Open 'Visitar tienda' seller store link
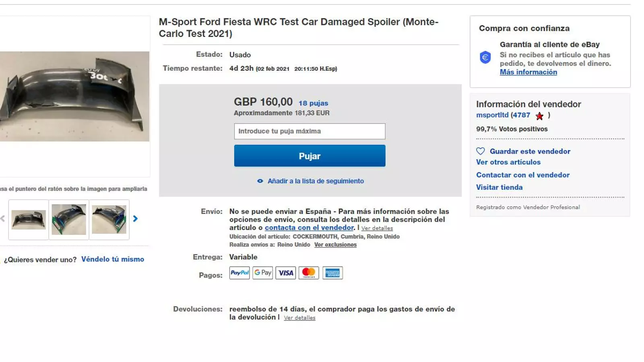This screenshot has height=362, width=644. click(499, 187)
